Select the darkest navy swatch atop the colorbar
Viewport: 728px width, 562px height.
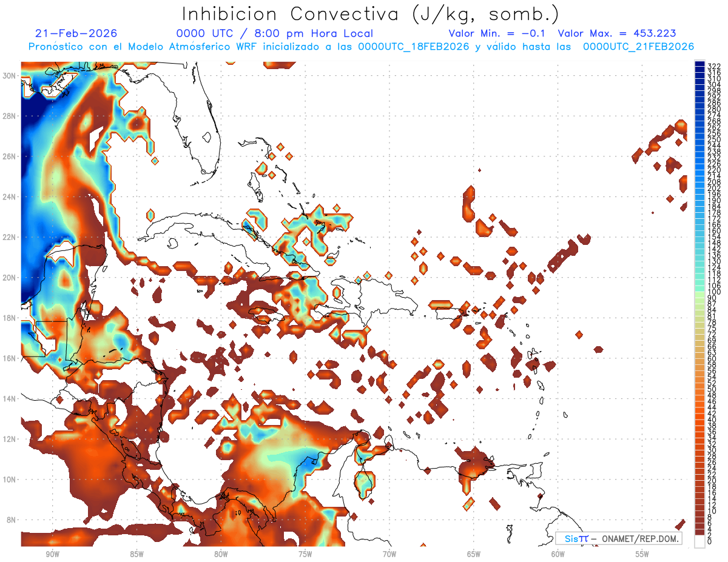pyautogui.click(x=700, y=64)
